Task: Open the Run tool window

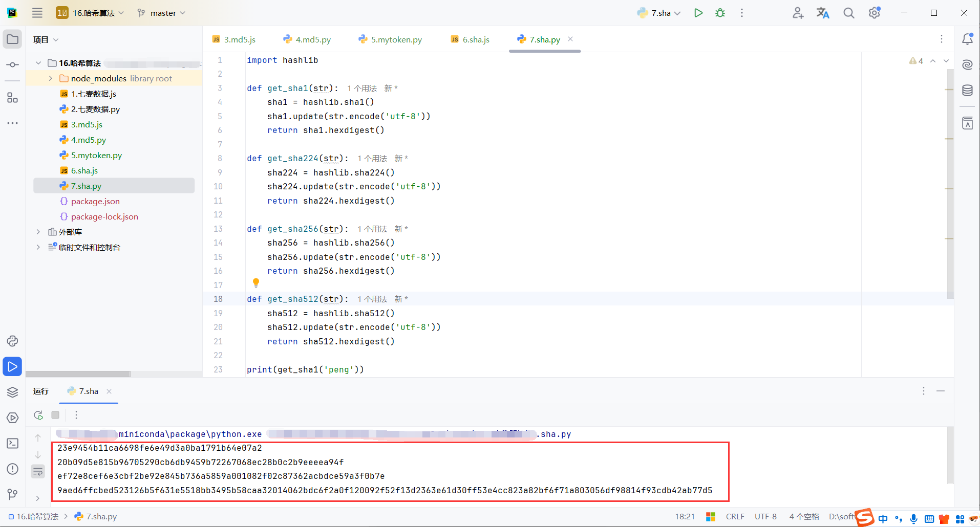Action: click(x=13, y=367)
